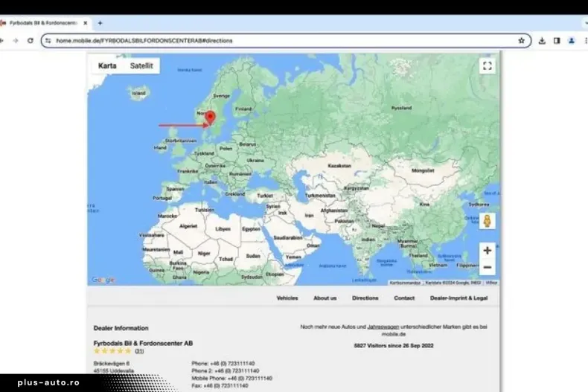Follow the Jahreswagen link
Screen dimensions: 588x392
383,327
